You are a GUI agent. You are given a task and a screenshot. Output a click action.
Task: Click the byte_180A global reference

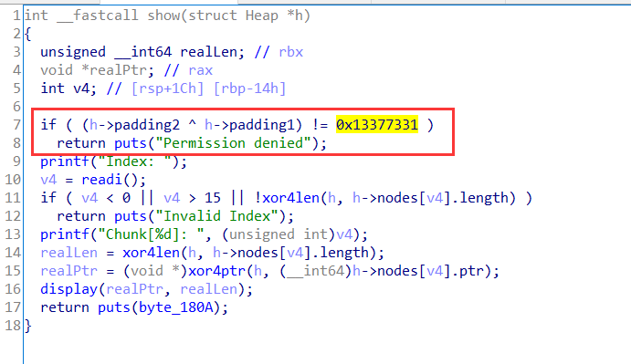(x=175, y=307)
